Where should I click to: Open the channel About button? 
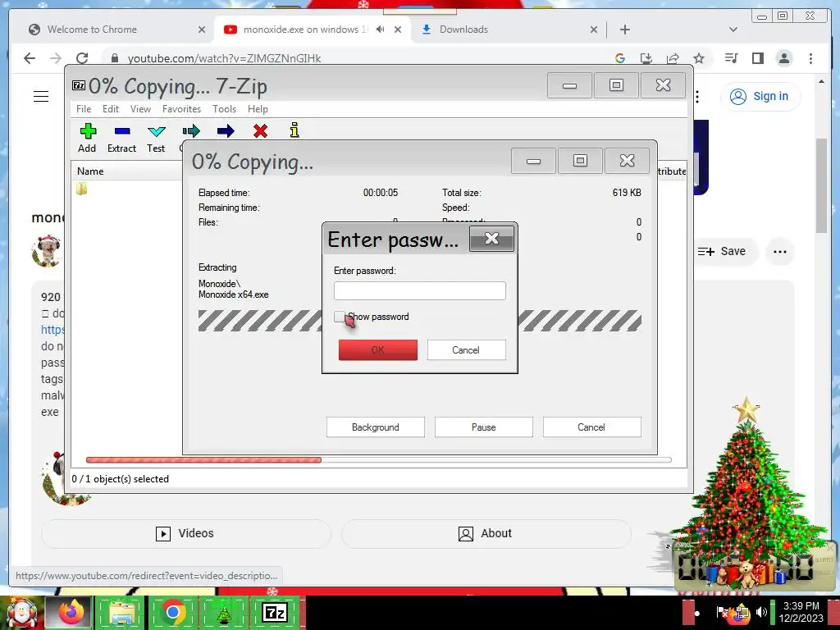(x=486, y=533)
